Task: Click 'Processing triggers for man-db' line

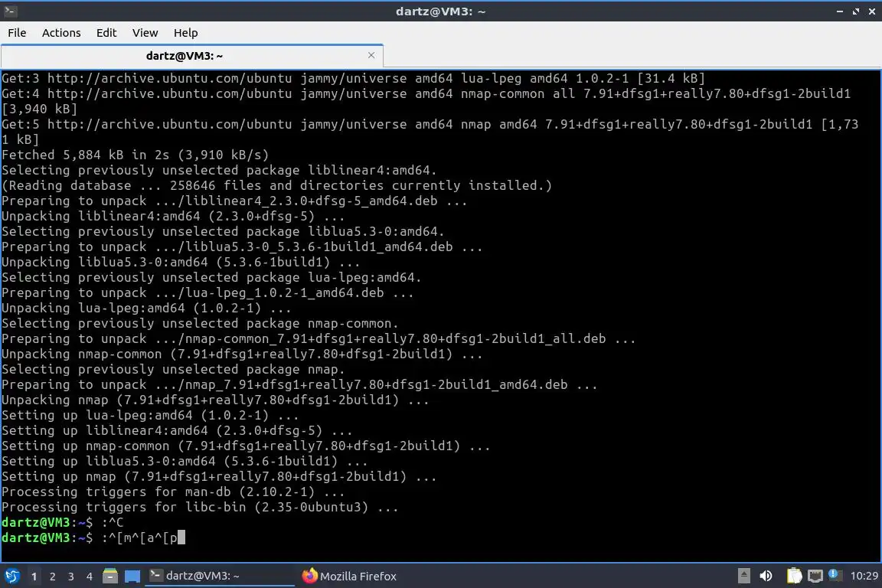Action: 173,492
